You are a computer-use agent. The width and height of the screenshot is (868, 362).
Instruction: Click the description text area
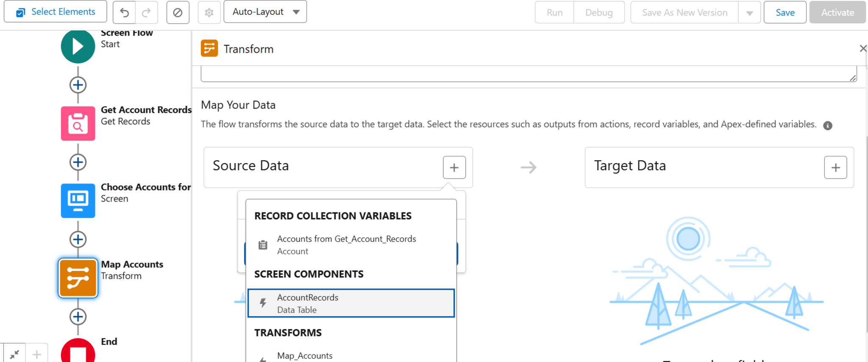coord(526,74)
